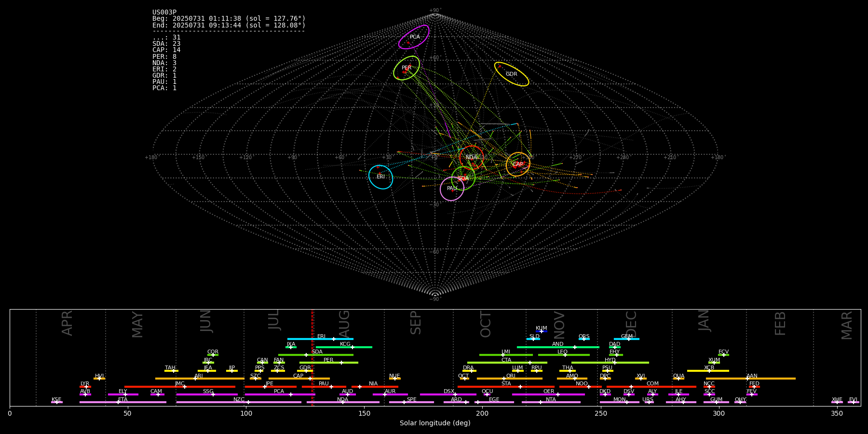The image size is (868, 434).
Task: Click the DEC month label in timeline
Action: [x=631, y=324]
